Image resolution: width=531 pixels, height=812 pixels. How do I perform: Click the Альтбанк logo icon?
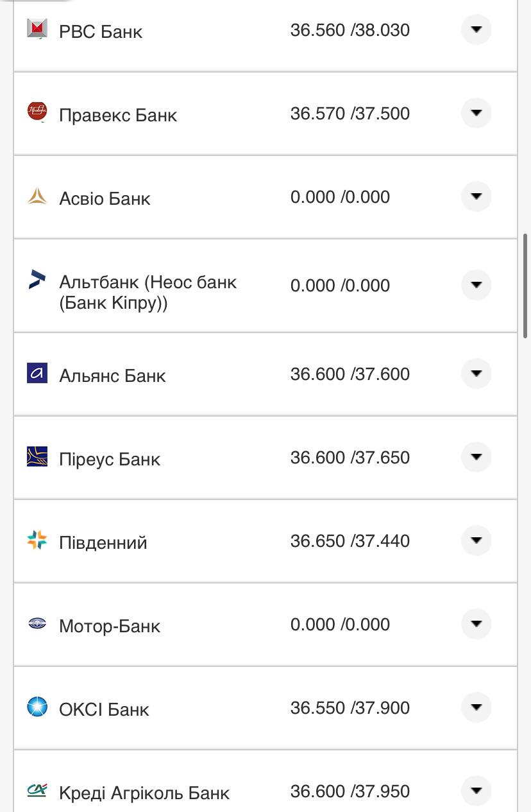tap(37, 279)
